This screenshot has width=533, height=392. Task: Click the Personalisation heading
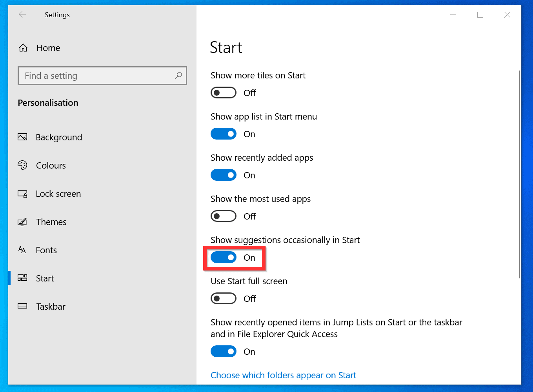tap(48, 103)
